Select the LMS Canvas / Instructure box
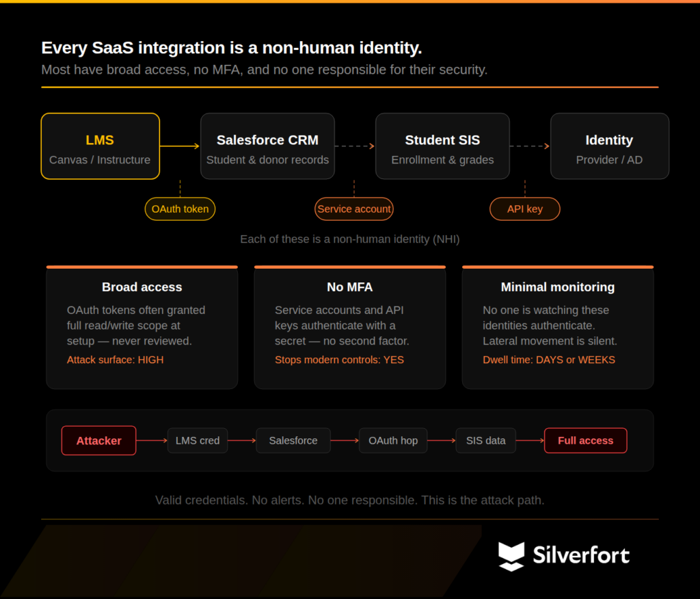 100,146
